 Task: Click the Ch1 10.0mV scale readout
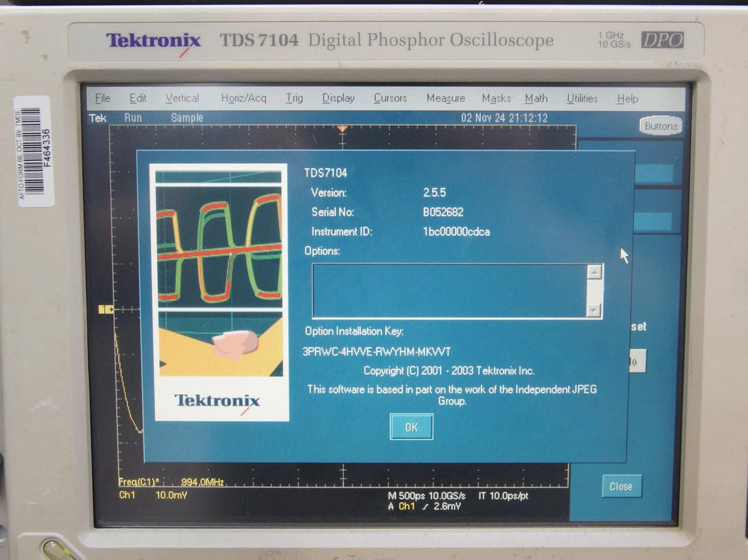153,495
